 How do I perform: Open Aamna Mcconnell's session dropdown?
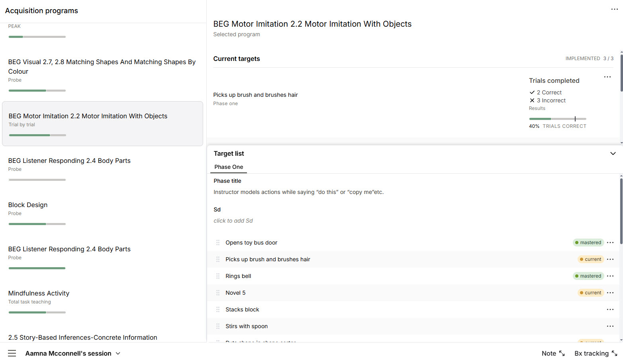point(73,353)
